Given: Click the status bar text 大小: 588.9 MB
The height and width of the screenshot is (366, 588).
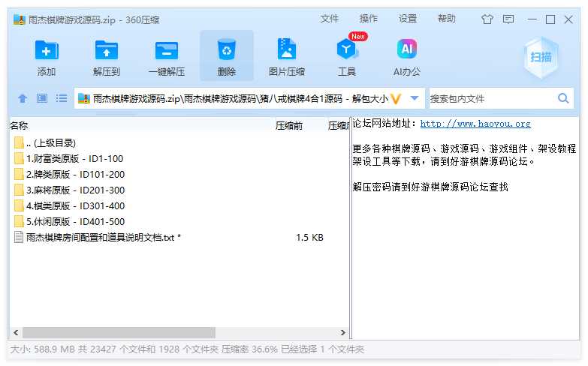Looking at the screenshot, I should 43,349.
